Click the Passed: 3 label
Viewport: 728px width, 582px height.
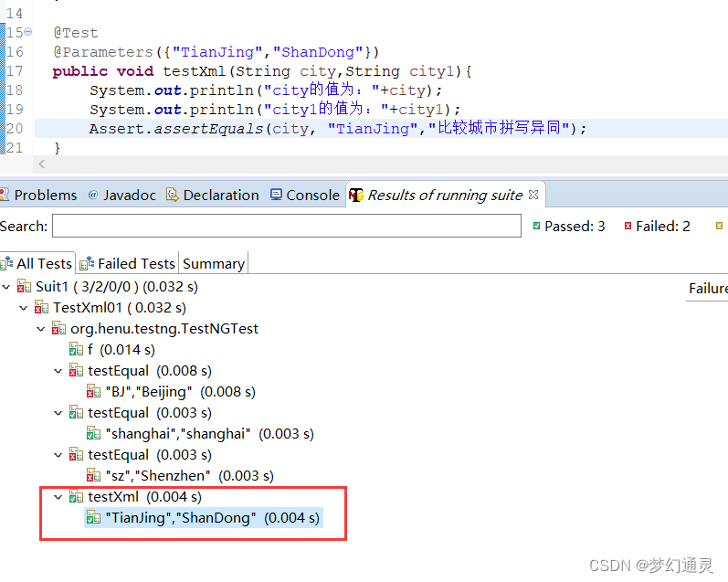[x=575, y=227]
